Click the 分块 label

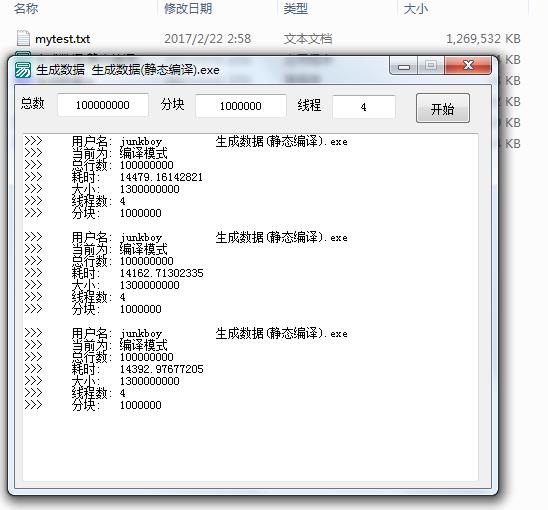[172, 104]
